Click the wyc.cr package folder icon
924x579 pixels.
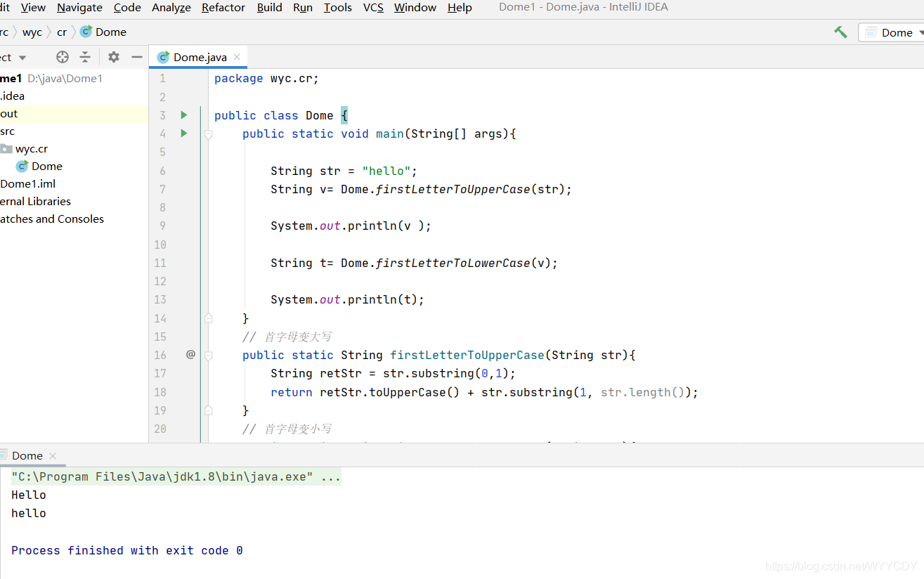[6, 149]
